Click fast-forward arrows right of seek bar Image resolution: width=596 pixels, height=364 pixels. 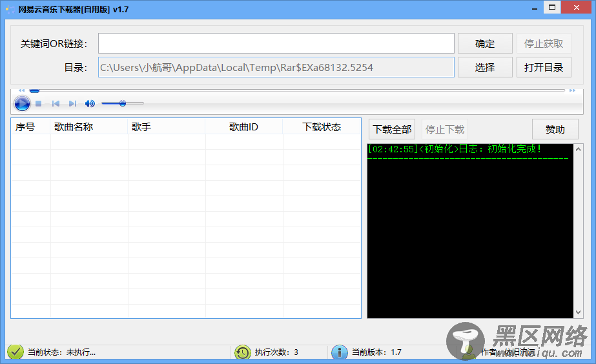572,90
